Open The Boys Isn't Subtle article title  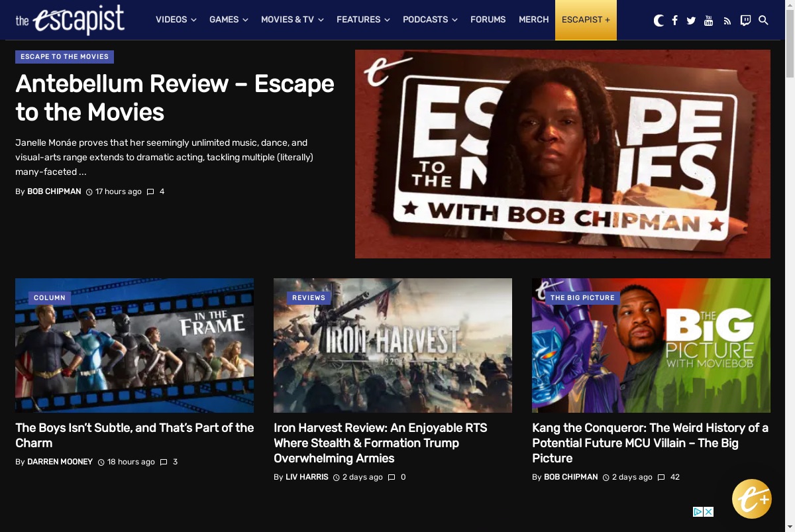pyautogui.click(x=134, y=435)
